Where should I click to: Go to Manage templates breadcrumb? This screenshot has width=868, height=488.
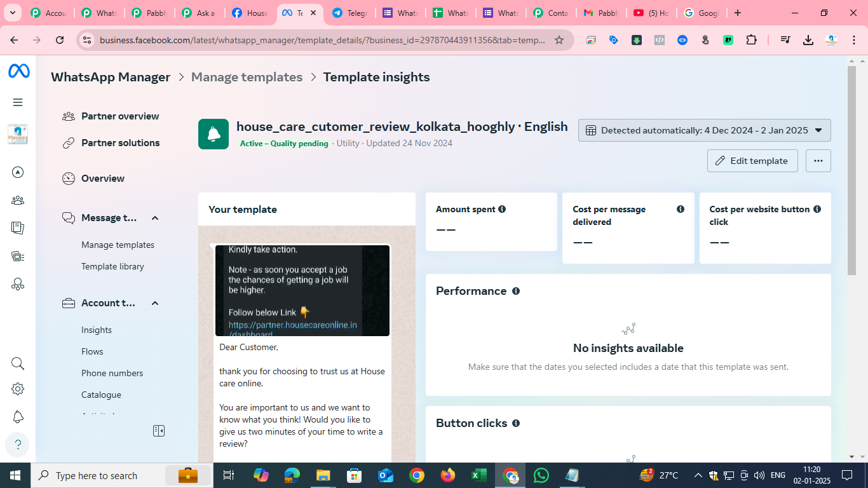pyautogui.click(x=247, y=77)
